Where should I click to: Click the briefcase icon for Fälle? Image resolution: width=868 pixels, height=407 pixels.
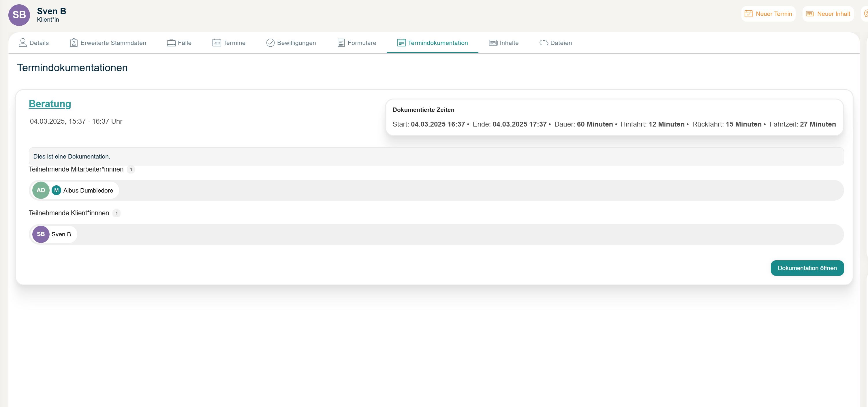tap(171, 43)
